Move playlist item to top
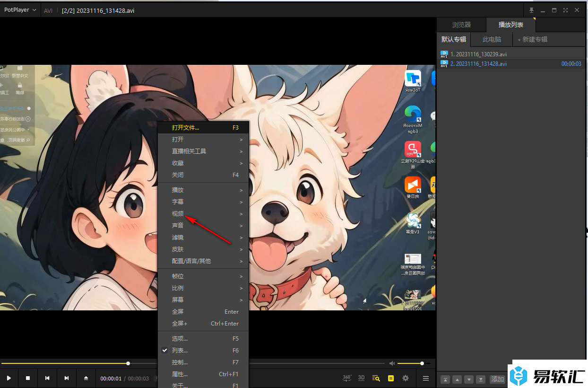This screenshot has height=388, width=588. tap(445, 379)
